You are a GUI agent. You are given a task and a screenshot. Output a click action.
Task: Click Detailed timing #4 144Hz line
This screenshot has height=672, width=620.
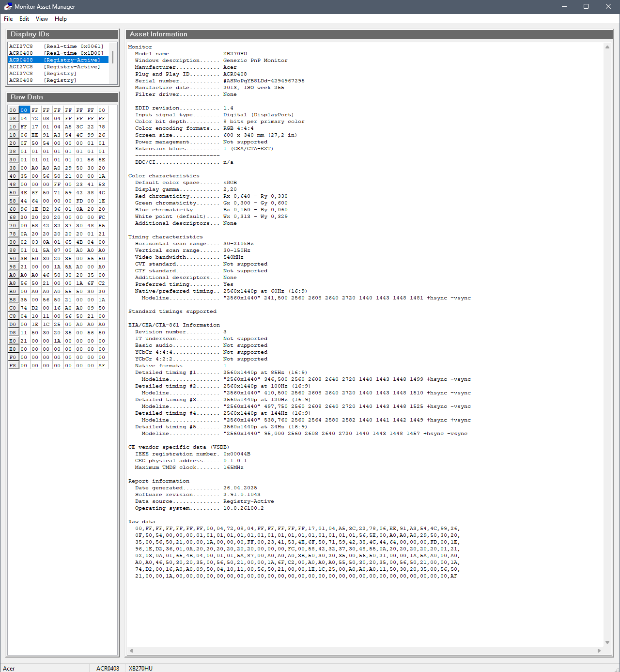(223, 413)
